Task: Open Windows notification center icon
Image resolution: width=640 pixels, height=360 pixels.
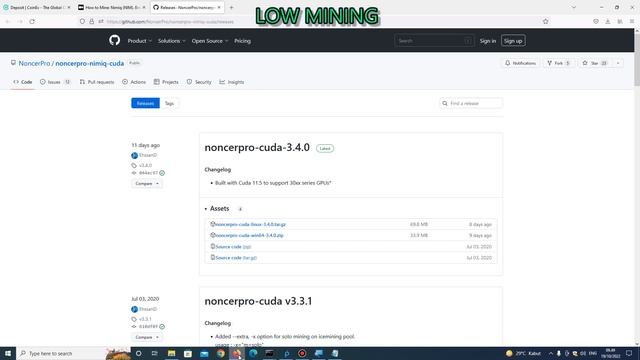Action: (629, 353)
